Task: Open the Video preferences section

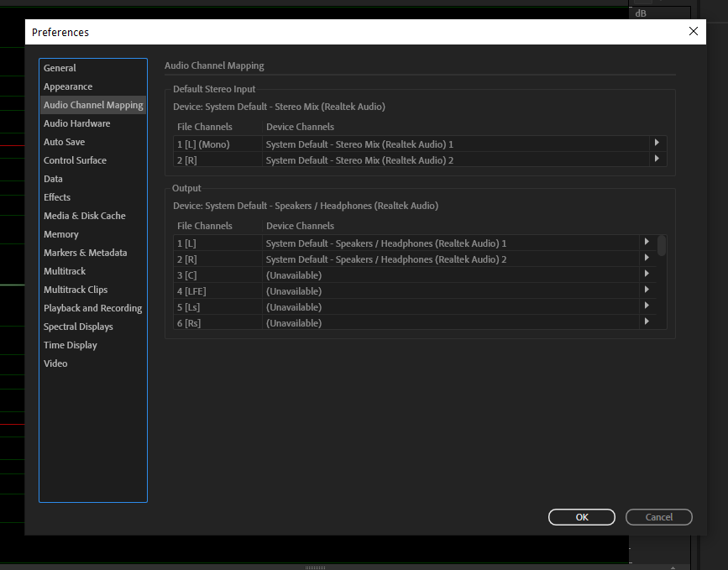Action: [55, 363]
